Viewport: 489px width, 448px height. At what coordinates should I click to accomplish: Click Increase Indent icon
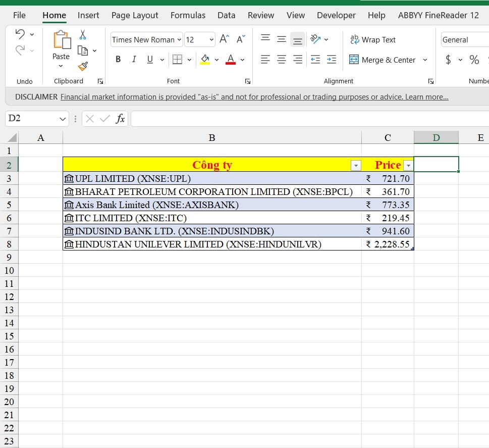click(332, 59)
